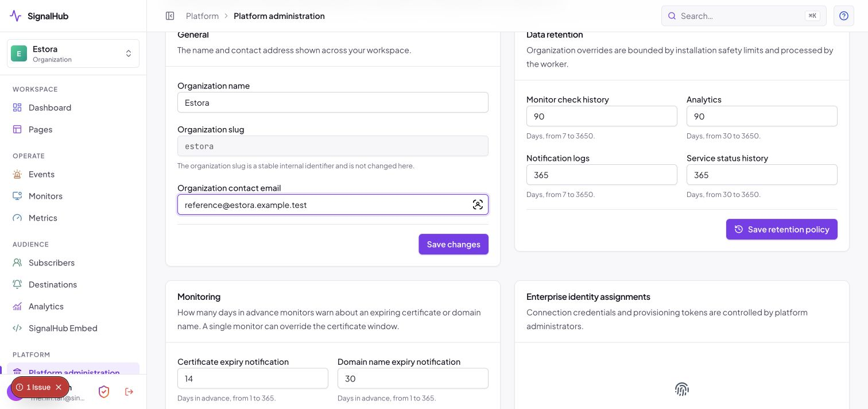Image resolution: width=868 pixels, height=409 pixels.
Task: Click the Monitor check history days field
Action: [x=602, y=116]
